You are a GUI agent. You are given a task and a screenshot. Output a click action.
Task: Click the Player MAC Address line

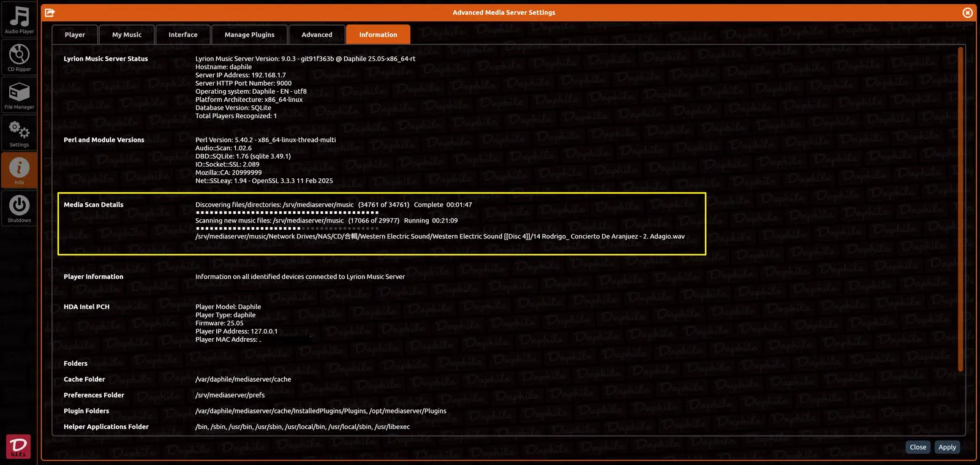coord(228,339)
